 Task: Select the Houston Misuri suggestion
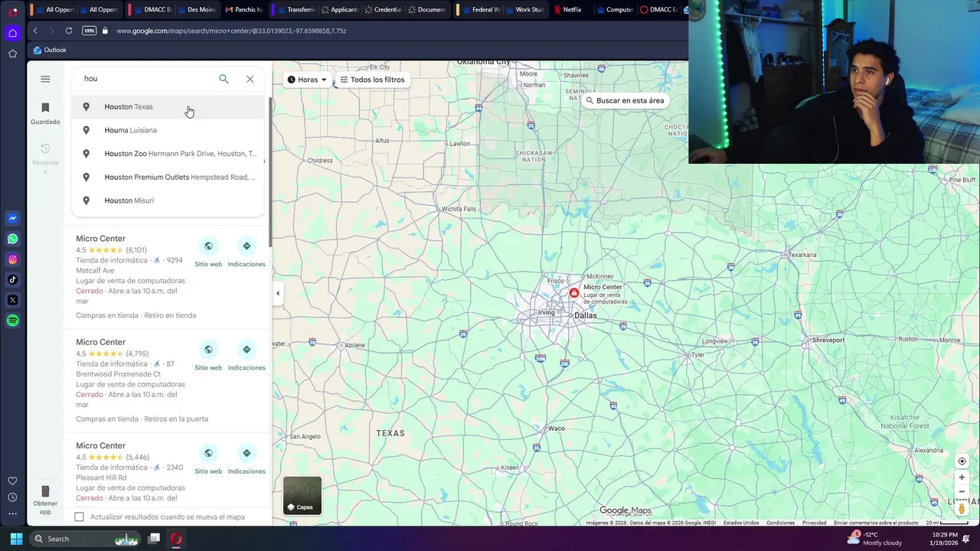(168, 201)
